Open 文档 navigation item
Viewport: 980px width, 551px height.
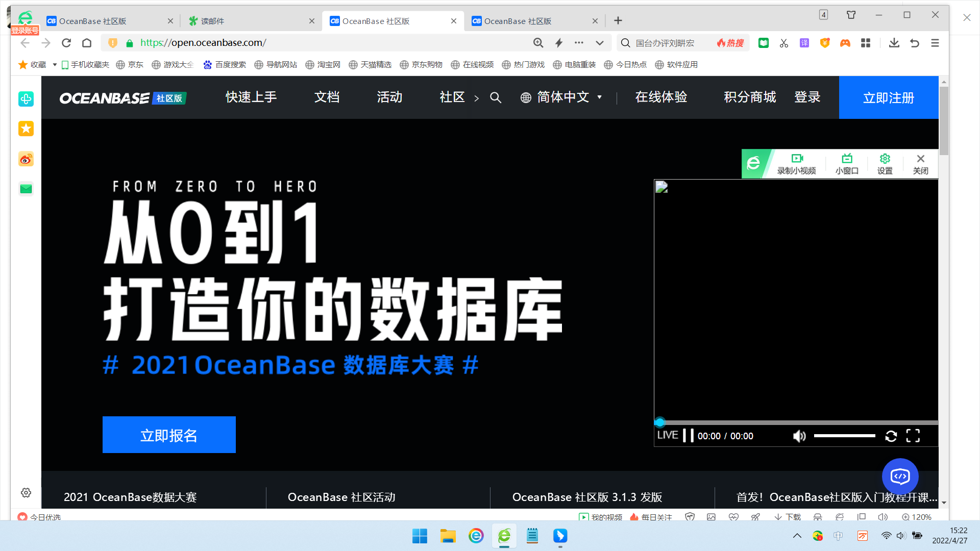327,97
